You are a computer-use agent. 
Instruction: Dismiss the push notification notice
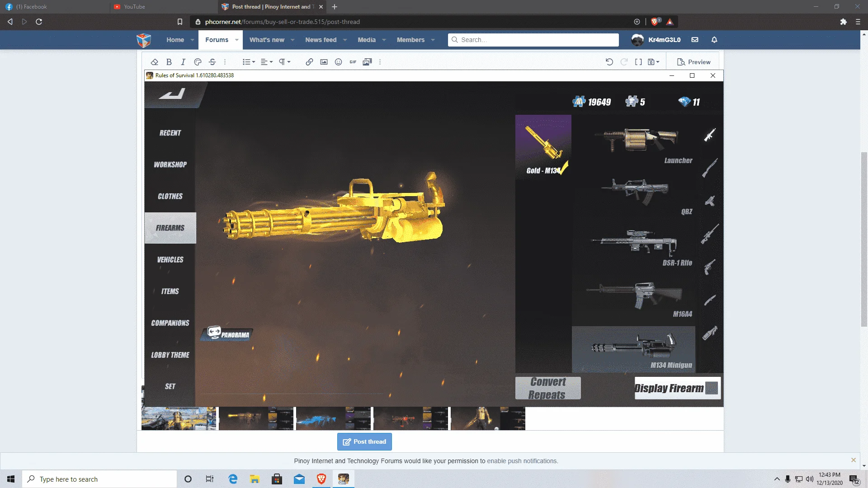pos(854,460)
